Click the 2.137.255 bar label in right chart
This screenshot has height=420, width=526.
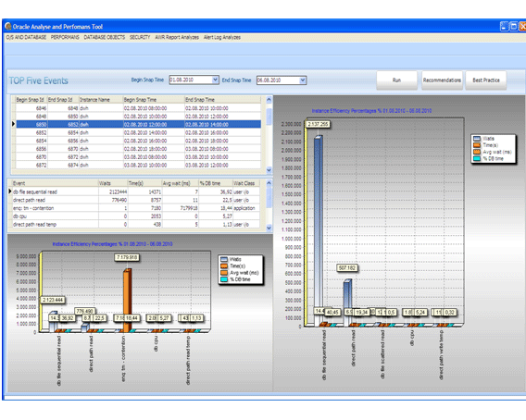point(318,124)
